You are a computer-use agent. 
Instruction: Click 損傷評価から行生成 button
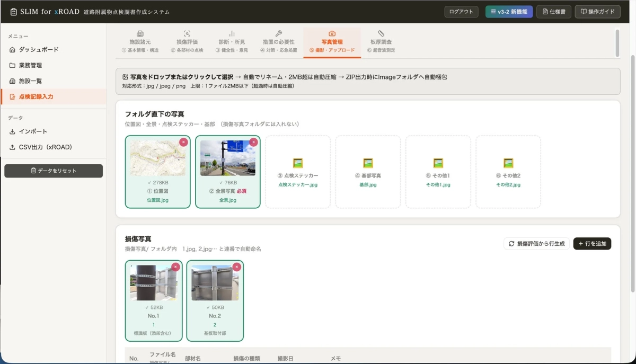coord(536,244)
